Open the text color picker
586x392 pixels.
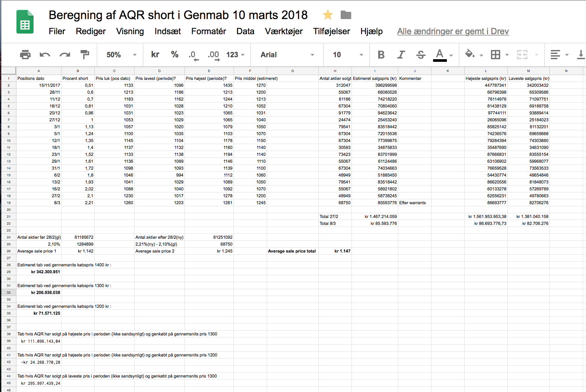pyautogui.click(x=440, y=55)
